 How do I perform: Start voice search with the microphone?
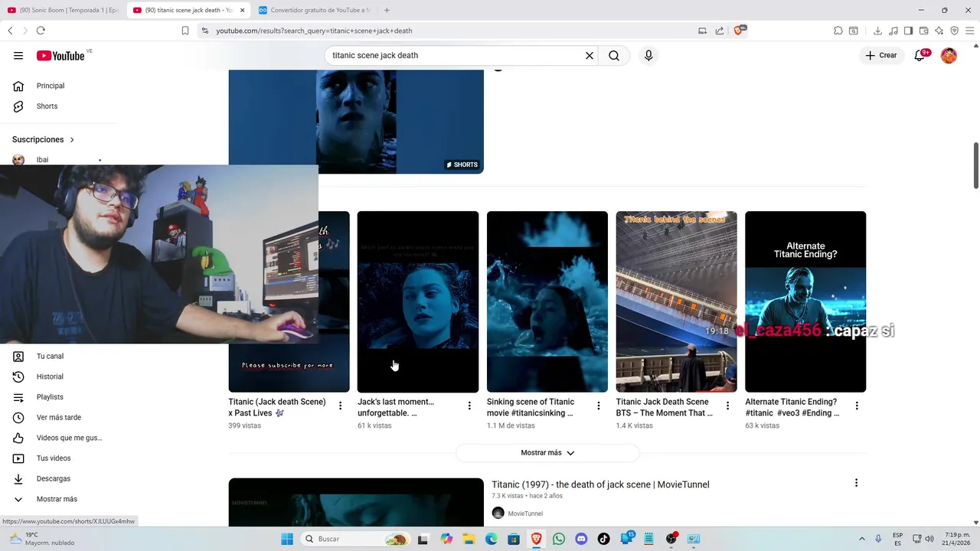648,55
